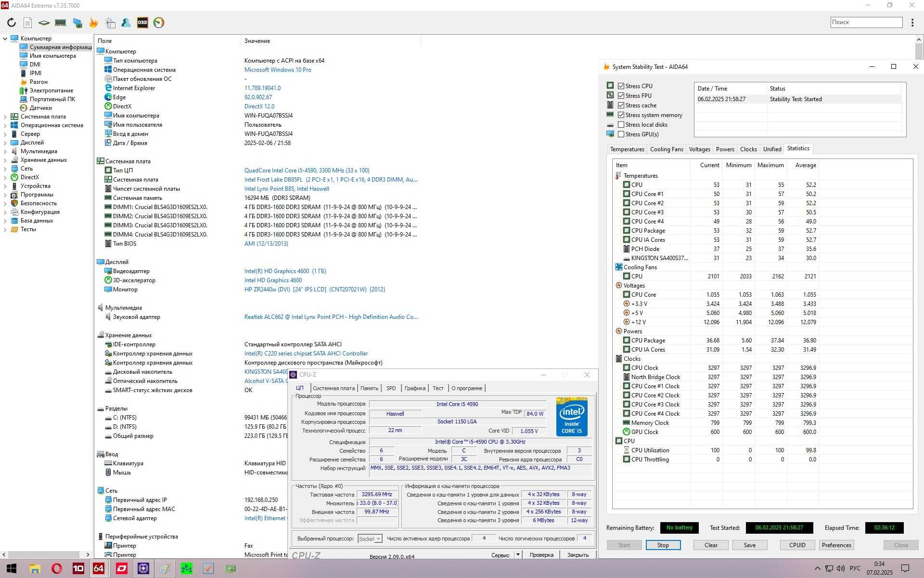
Task: Click CPUID button in stability test
Action: coord(797,545)
